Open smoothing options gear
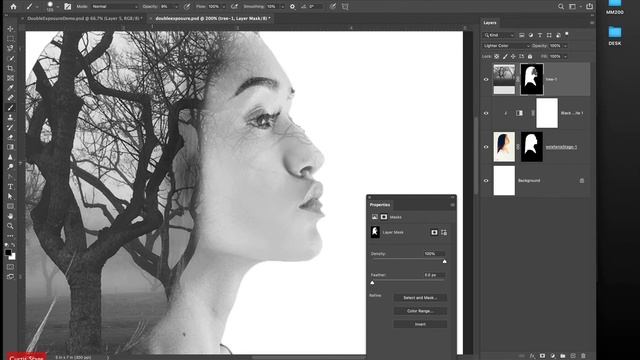The image size is (640, 360). pyautogui.click(x=293, y=7)
